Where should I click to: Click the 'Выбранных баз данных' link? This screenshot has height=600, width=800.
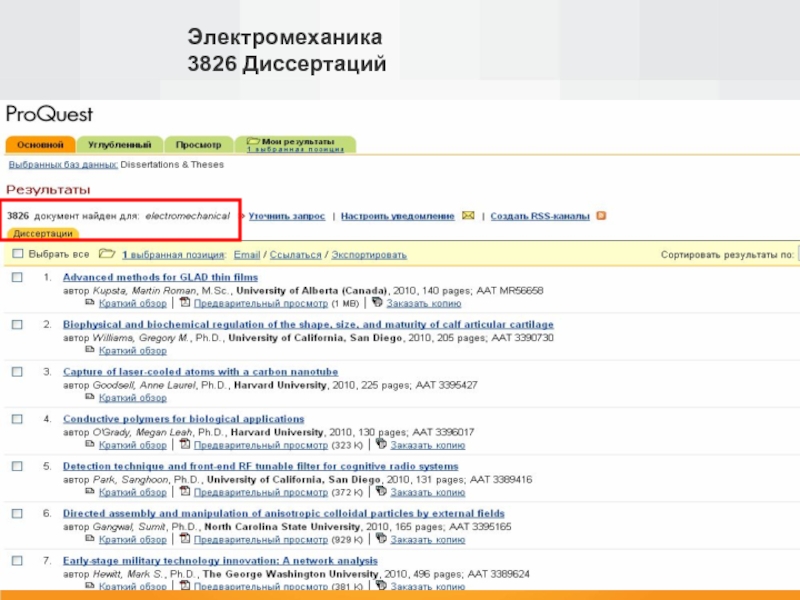tap(62, 165)
